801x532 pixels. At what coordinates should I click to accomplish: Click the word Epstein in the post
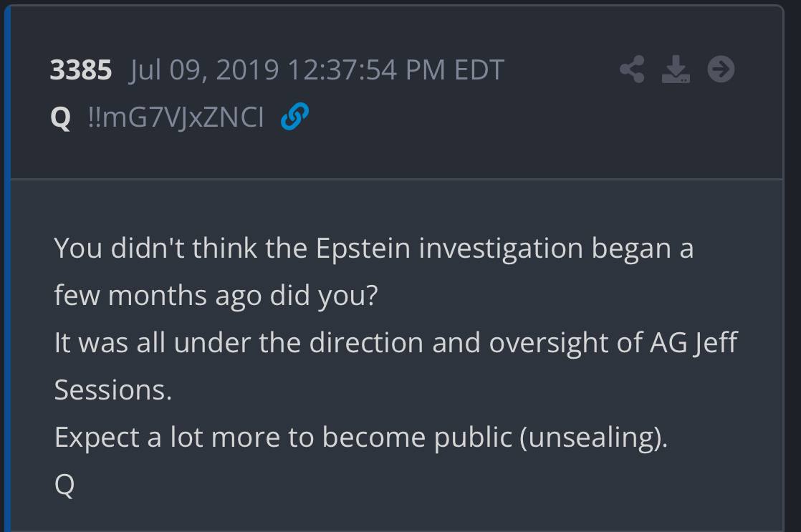(363, 248)
